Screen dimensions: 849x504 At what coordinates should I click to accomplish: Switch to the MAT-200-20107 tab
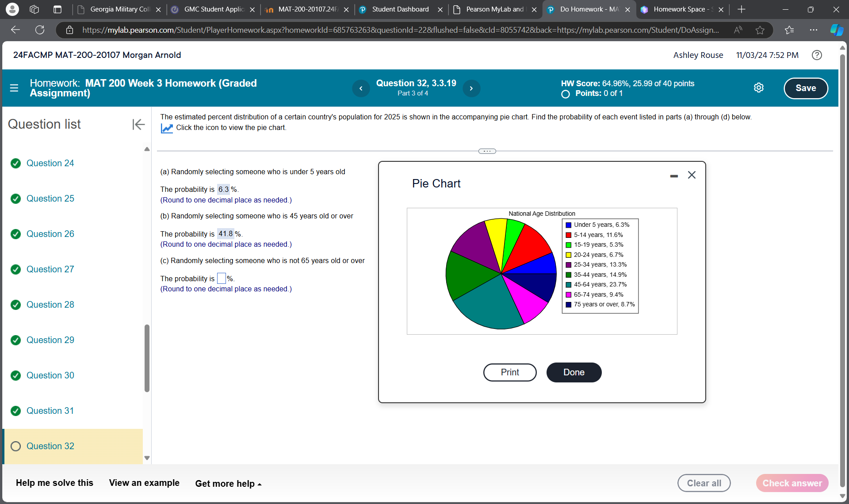(307, 9)
